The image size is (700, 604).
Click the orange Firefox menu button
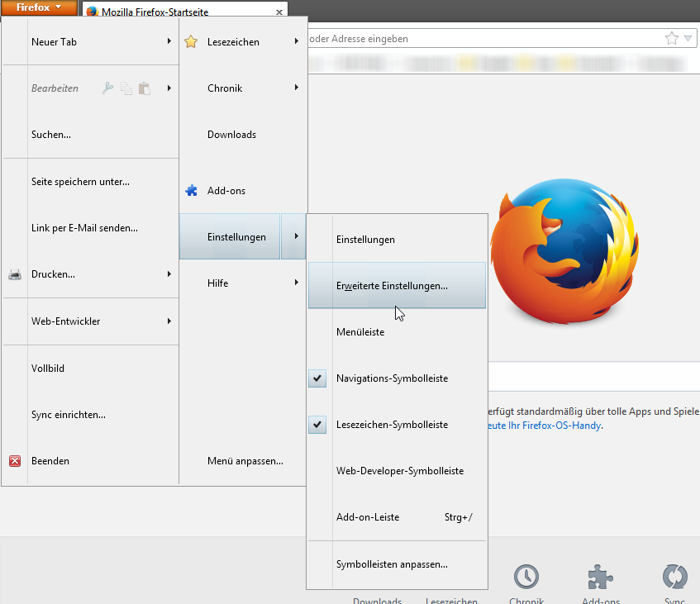(39, 7)
